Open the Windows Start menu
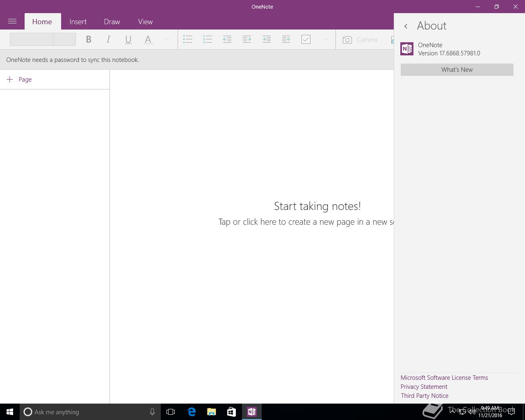525x420 pixels. click(10, 412)
